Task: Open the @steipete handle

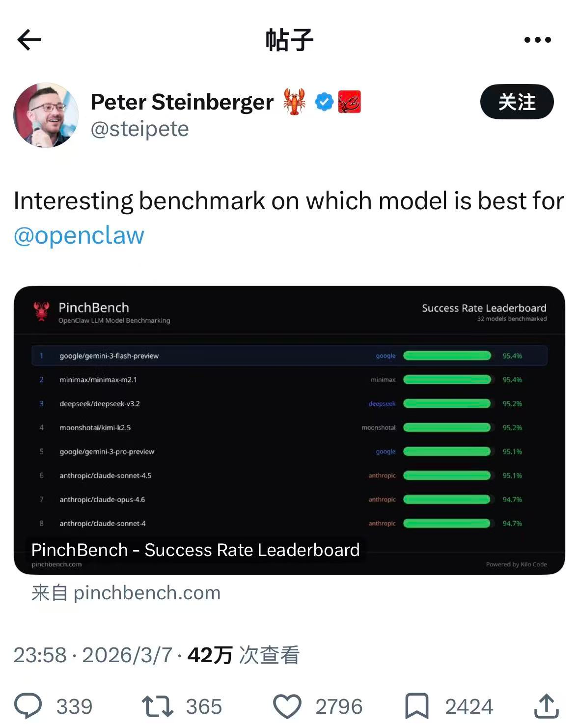Action: tap(140, 129)
